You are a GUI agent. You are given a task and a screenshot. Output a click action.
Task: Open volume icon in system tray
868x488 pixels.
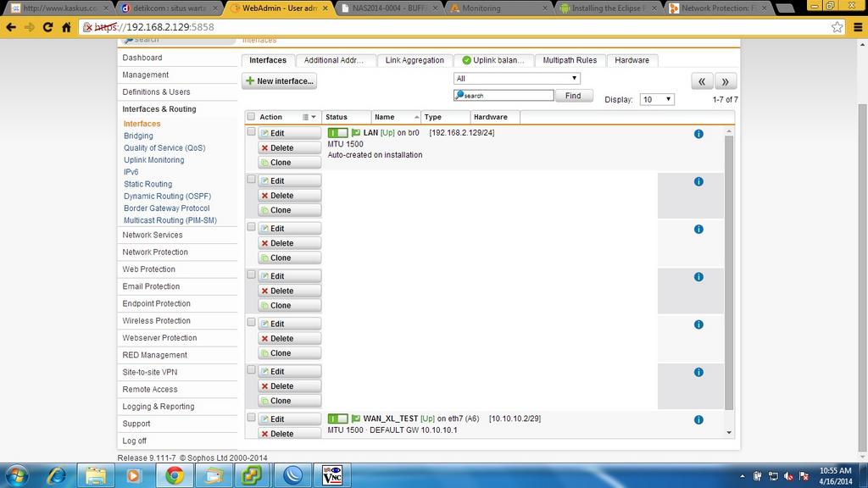[x=789, y=476]
